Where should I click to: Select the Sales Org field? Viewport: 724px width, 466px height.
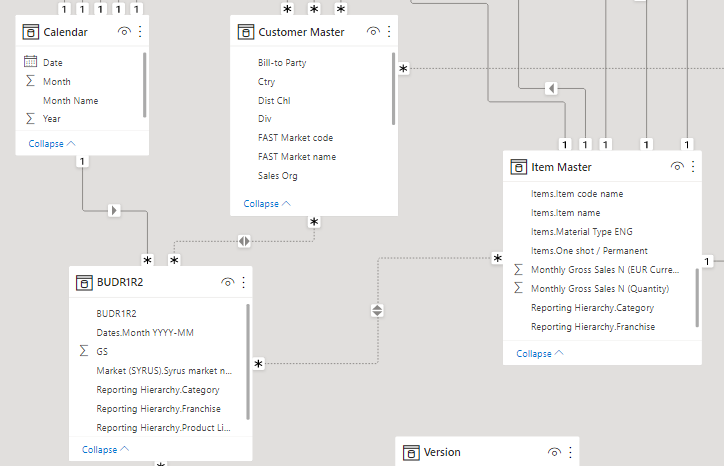pyautogui.click(x=278, y=176)
